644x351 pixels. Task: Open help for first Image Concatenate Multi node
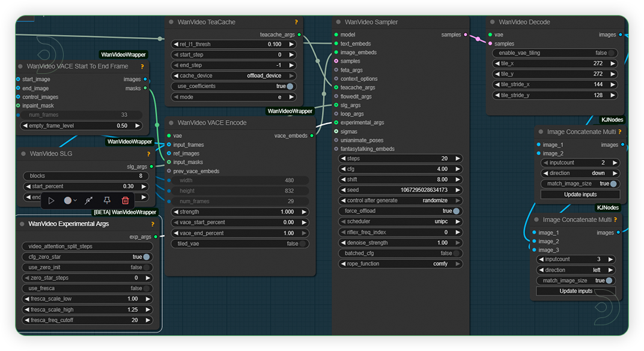coord(620,132)
